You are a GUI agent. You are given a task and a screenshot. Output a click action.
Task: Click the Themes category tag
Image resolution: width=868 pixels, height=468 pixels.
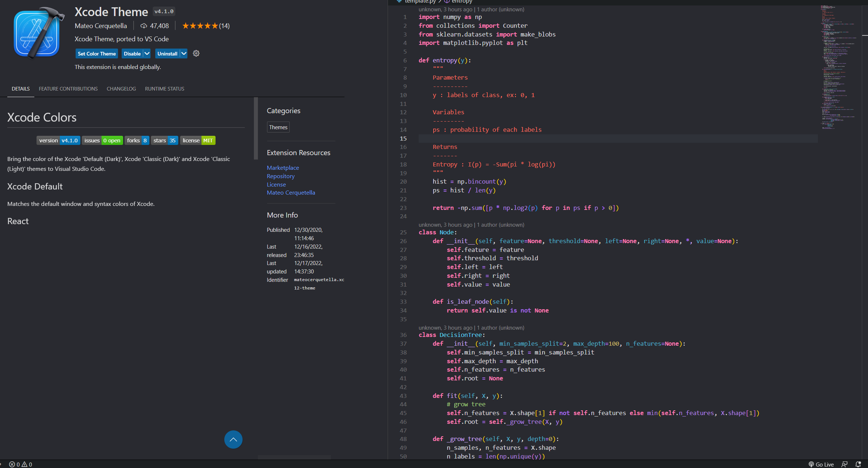[x=278, y=127]
